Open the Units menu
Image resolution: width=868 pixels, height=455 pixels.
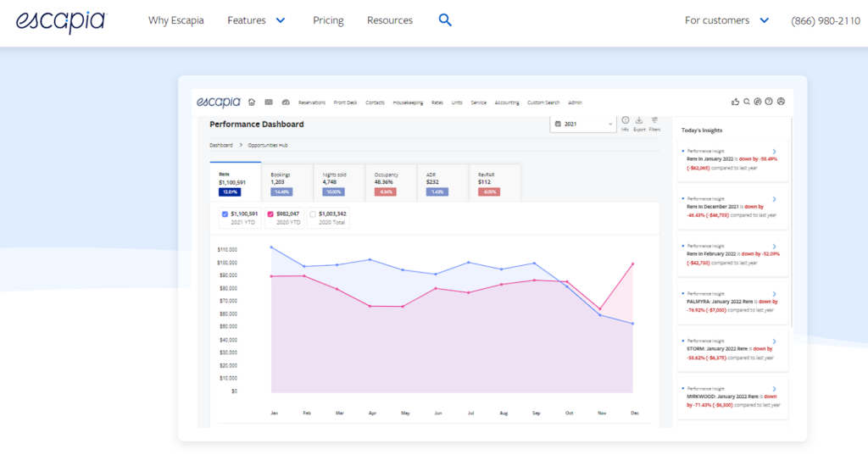457,103
